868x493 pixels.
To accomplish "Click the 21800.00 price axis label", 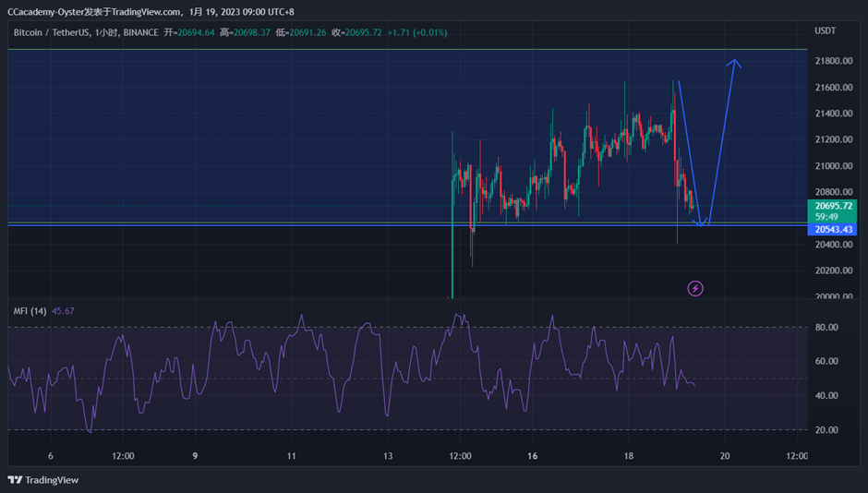I will point(833,62).
